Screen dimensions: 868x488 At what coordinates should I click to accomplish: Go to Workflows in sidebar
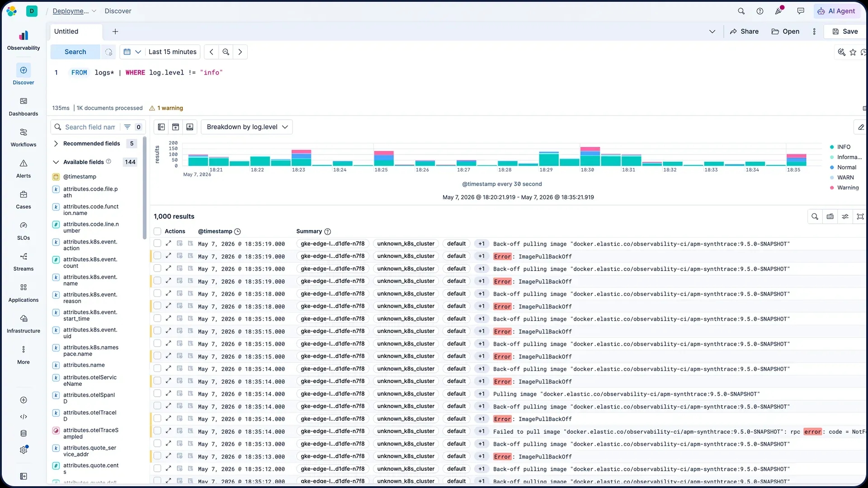point(24,137)
